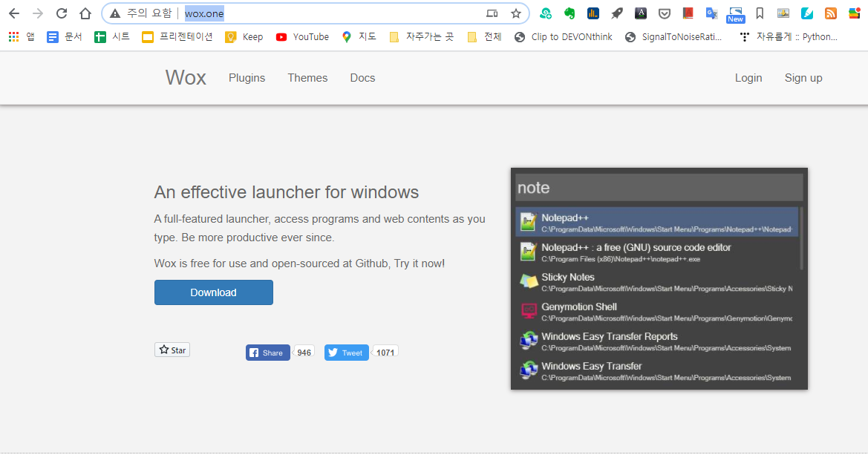
Task: Click the note search box in Wox preview
Action: tap(659, 188)
